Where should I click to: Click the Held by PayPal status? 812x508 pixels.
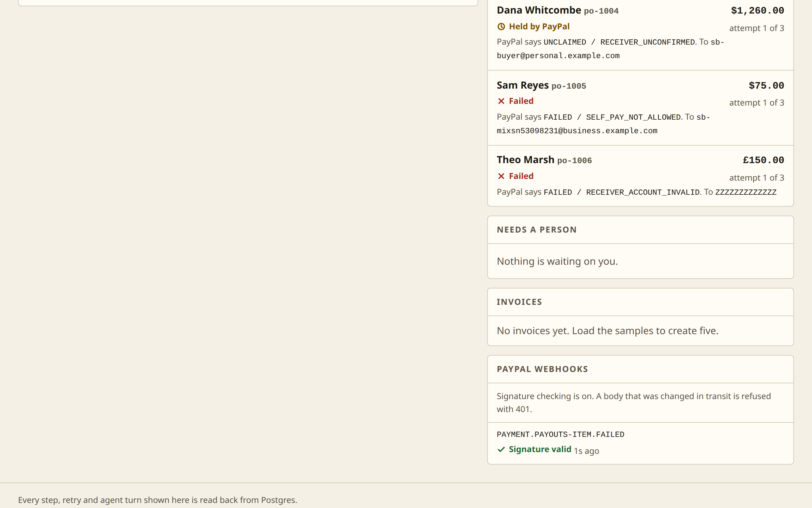click(x=539, y=27)
